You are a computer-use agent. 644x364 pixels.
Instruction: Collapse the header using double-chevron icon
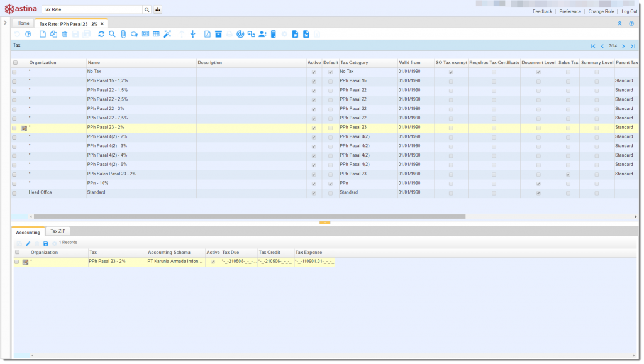click(619, 23)
